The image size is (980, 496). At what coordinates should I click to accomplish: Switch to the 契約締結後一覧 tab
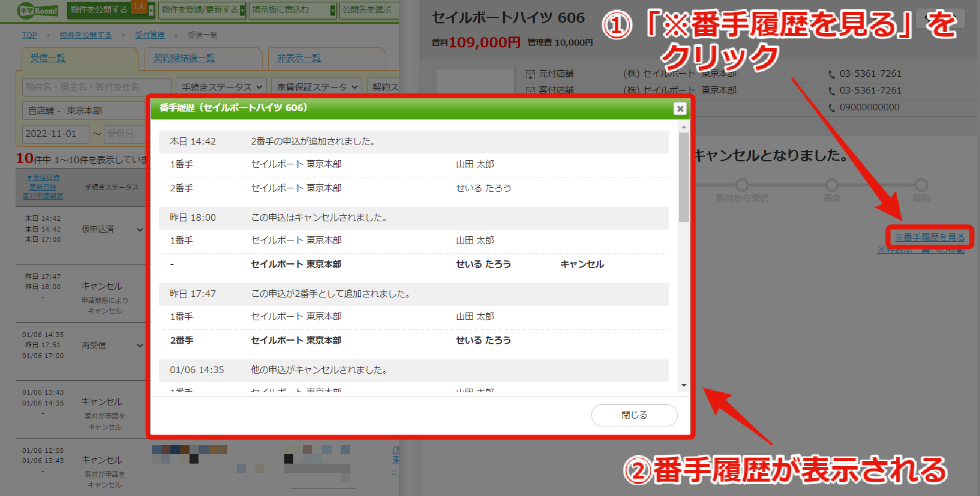coord(184,58)
